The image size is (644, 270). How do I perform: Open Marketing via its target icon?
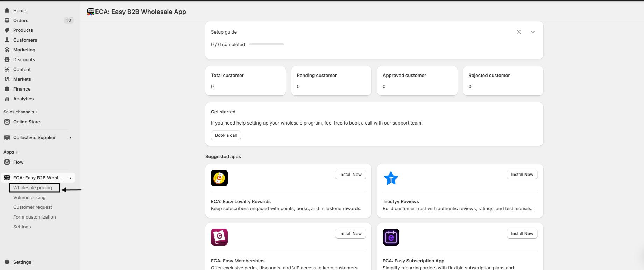point(7,50)
